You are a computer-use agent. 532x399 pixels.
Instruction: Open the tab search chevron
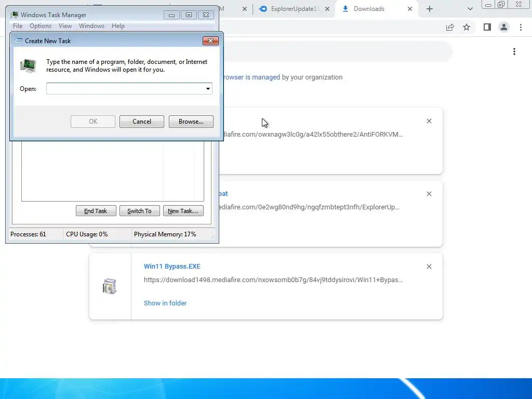point(470,9)
